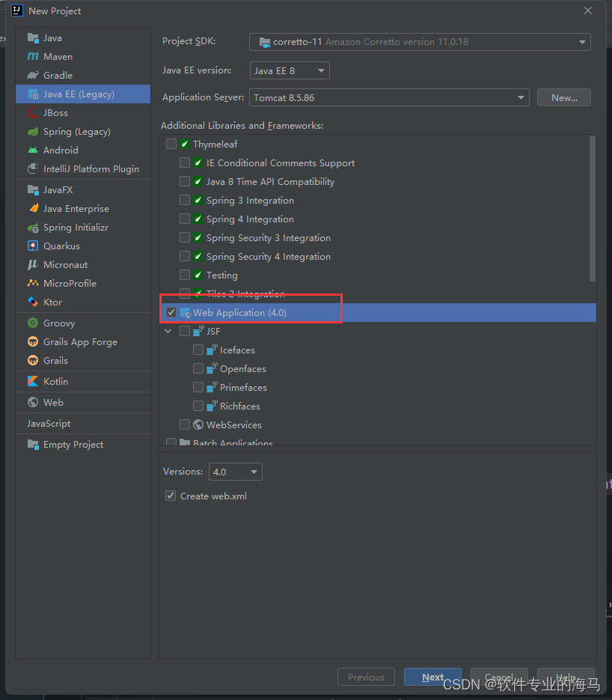Viewport: 612px width, 700px height.
Task: Choose Spring Initializr project type
Action: (83, 228)
